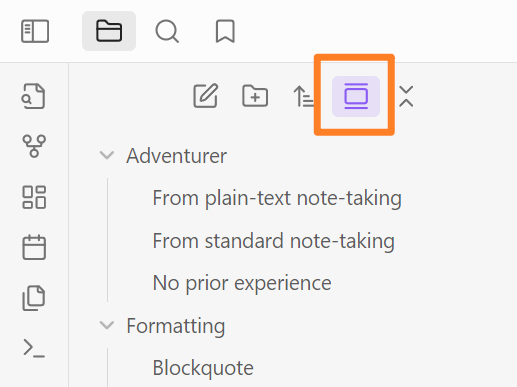The height and width of the screenshot is (387, 517).
Task: Open No prior experience note
Action: 242,283
